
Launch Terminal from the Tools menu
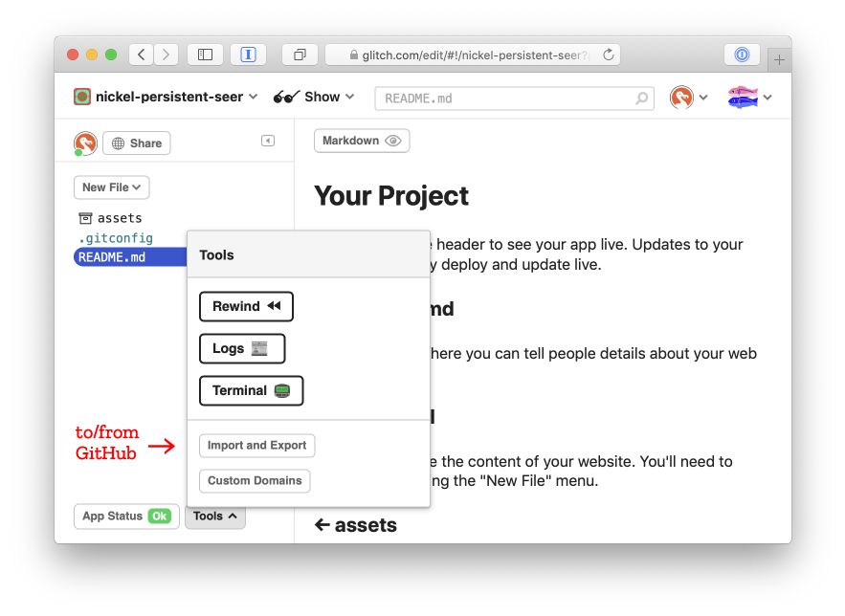click(x=251, y=390)
